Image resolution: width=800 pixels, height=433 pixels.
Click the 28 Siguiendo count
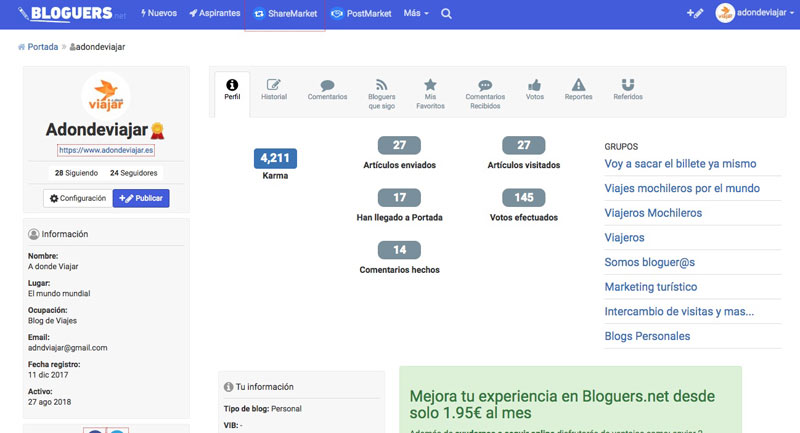pyautogui.click(x=77, y=173)
